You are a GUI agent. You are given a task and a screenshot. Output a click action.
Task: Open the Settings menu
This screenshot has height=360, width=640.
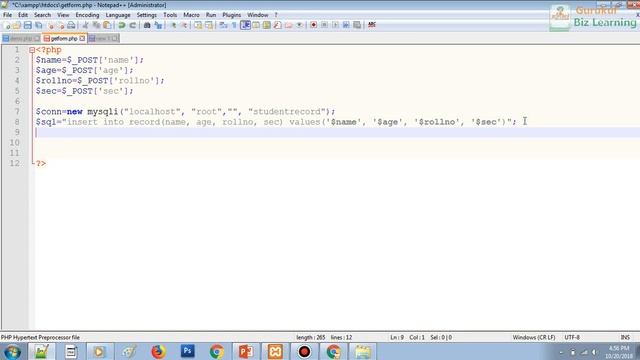[147, 15]
